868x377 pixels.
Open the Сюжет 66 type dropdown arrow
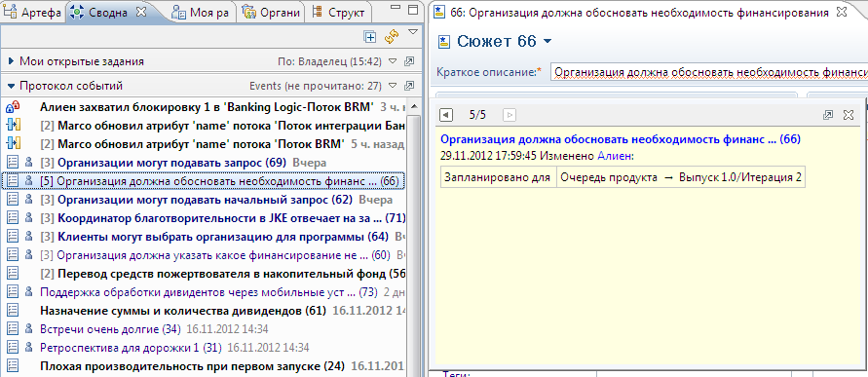point(548,42)
